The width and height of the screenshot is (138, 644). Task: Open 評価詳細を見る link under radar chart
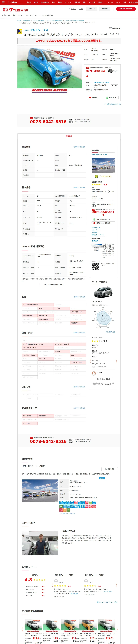110,332
